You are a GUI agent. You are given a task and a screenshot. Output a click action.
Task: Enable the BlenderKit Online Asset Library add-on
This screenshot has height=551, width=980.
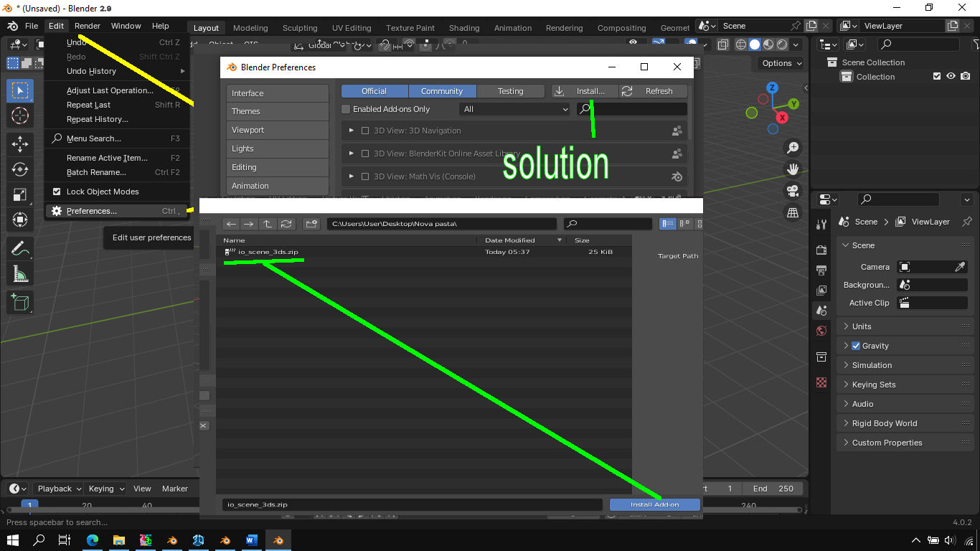click(x=365, y=154)
